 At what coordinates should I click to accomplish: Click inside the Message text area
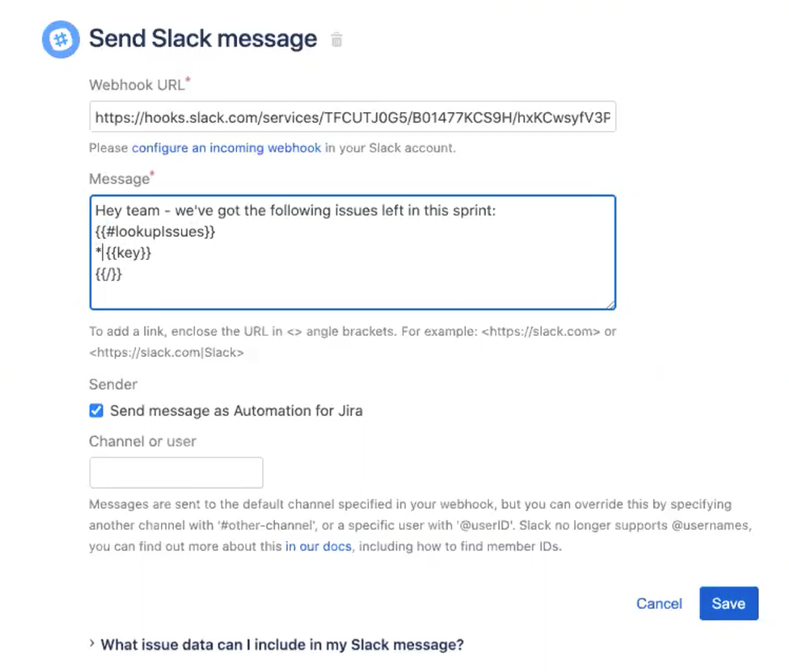click(x=353, y=253)
